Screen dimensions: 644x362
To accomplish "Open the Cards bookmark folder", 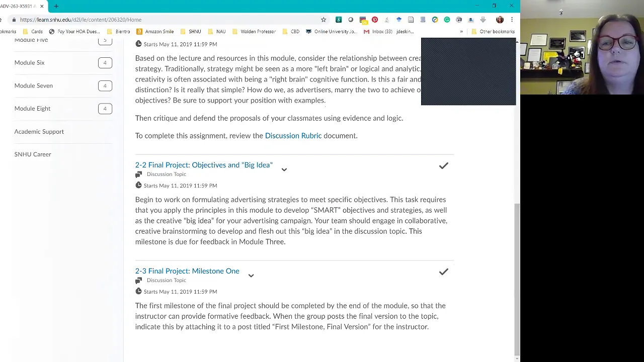I will click(x=33, y=32).
